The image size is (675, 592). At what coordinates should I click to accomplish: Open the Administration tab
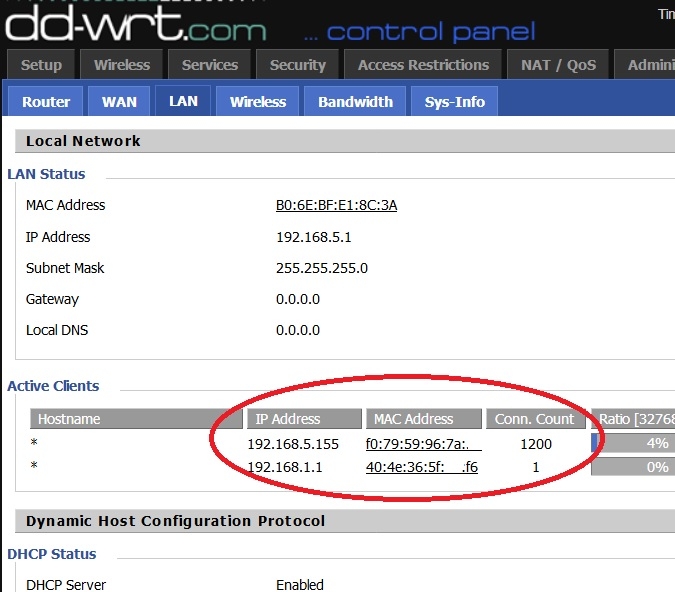coord(645,65)
